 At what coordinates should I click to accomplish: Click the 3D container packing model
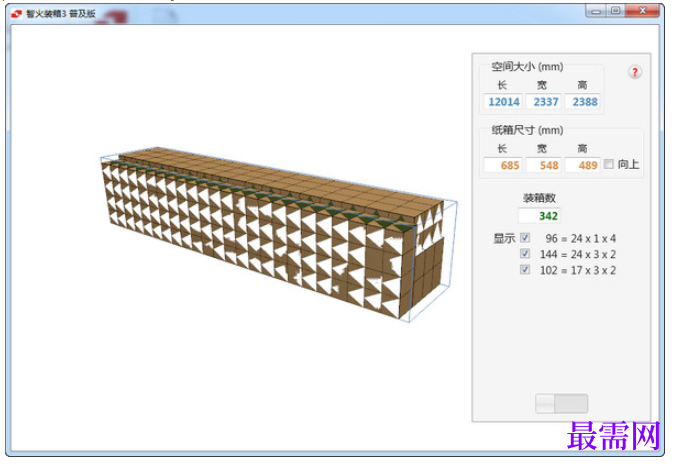(278, 234)
